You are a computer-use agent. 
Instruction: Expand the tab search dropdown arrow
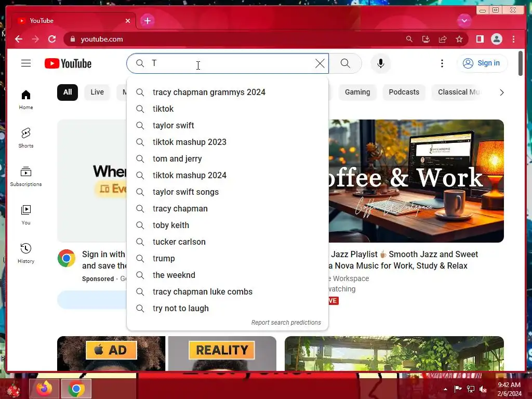[464, 21]
